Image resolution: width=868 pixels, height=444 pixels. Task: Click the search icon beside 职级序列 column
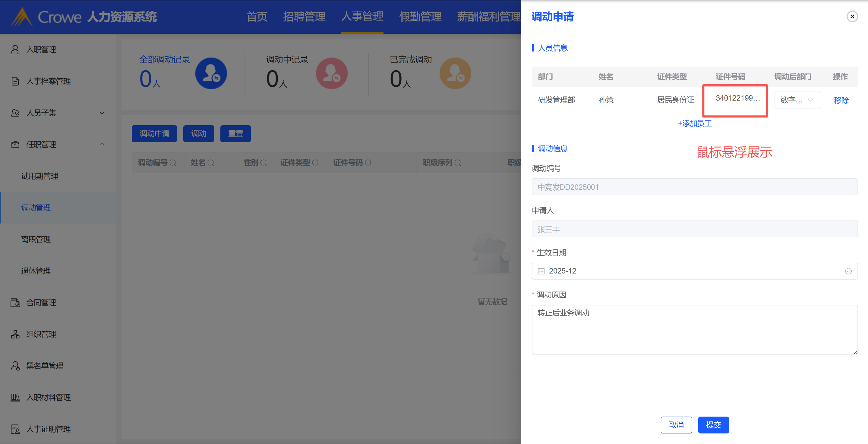[458, 163]
